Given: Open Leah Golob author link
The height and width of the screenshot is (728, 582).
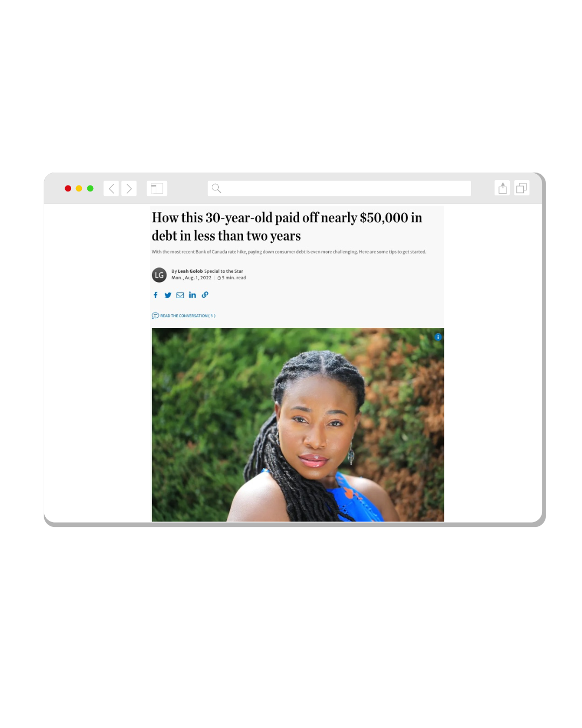Looking at the screenshot, I should (x=190, y=271).
